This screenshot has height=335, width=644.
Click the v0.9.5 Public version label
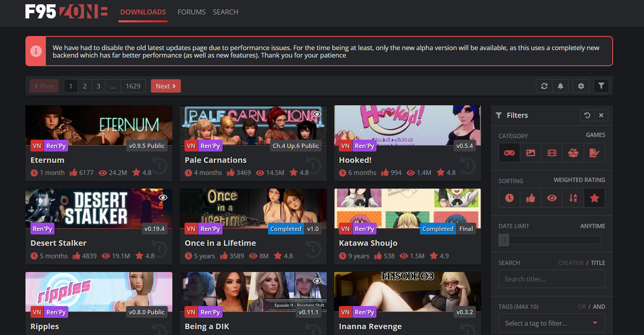pos(147,146)
